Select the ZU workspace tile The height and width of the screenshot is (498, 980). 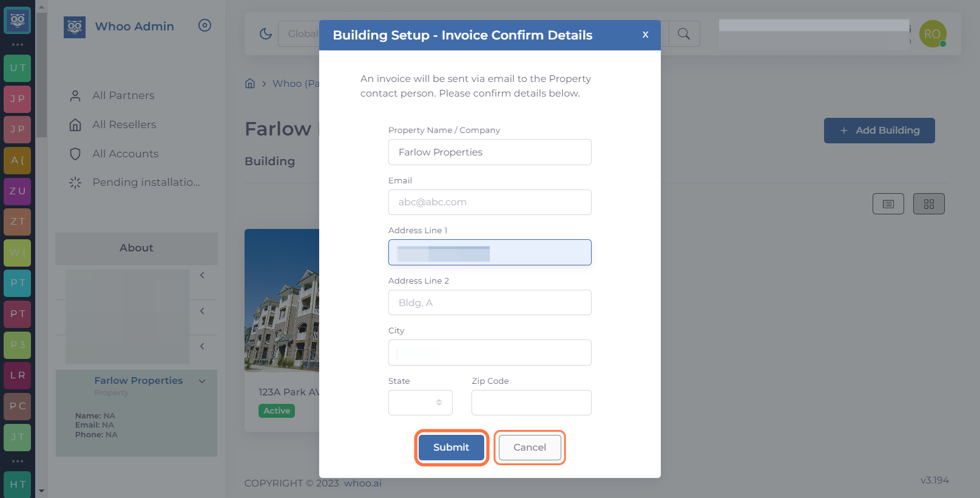click(x=18, y=191)
